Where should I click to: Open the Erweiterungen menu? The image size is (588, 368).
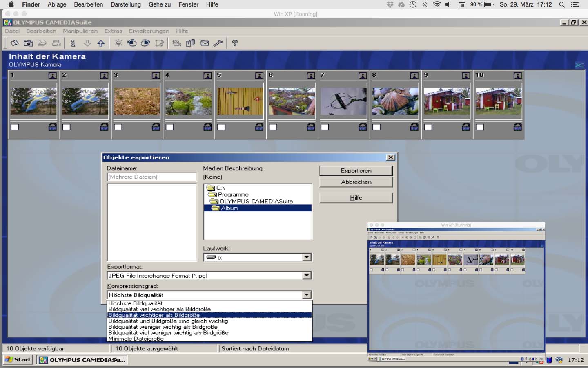(x=149, y=31)
